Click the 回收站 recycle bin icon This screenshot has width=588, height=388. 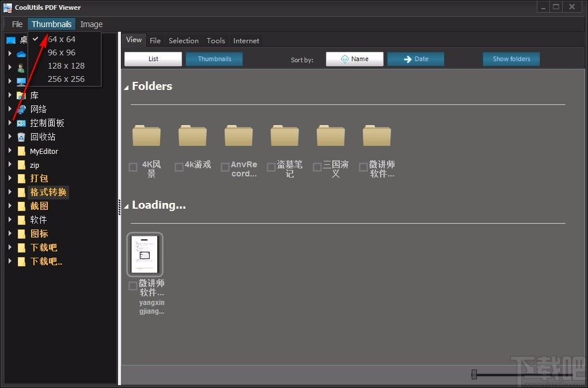pos(21,137)
